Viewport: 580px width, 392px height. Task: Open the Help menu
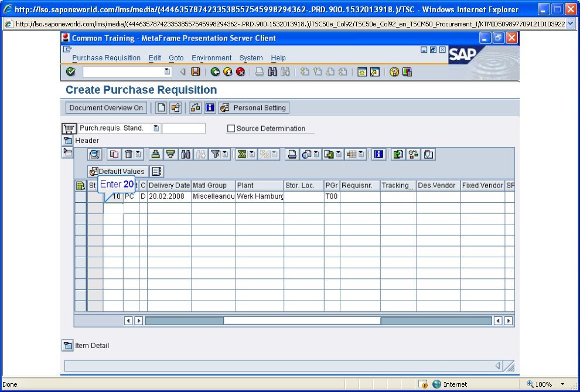pos(278,58)
